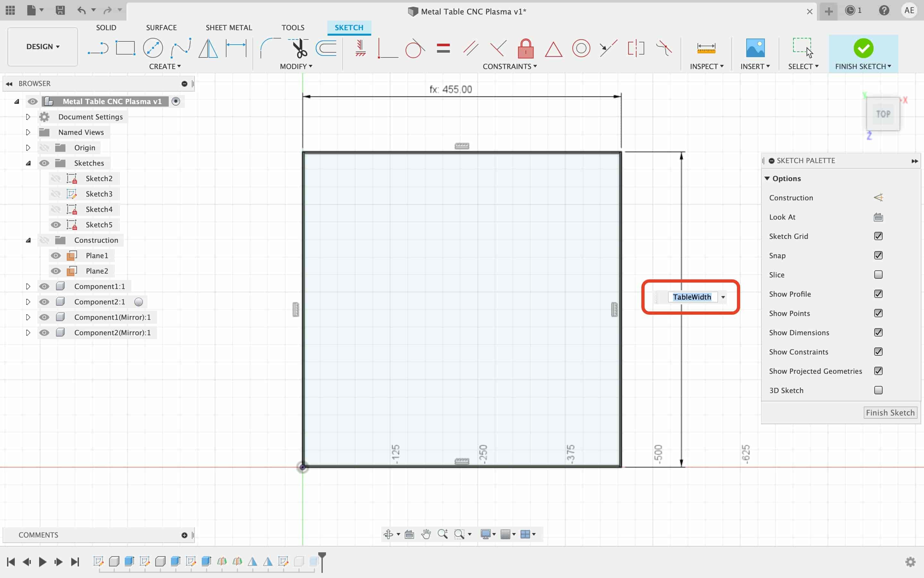
Task: Apply the Curvature constraint
Action: 664,48
